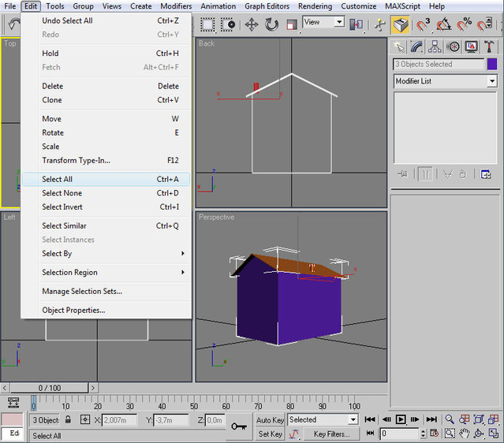Choose Select All from Edit menu
The image size is (504, 443).
(57, 179)
